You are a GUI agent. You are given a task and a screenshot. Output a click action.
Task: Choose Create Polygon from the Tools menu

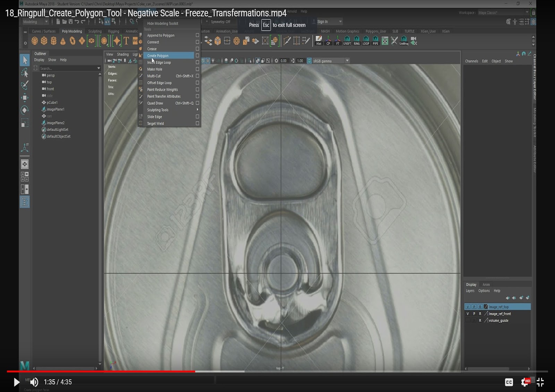[x=158, y=55]
